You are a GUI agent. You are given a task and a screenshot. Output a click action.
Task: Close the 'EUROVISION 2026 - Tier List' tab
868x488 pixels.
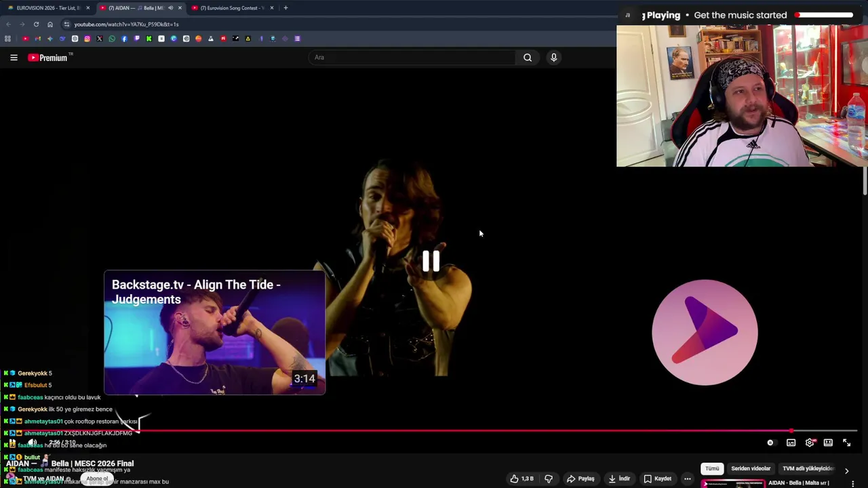[x=87, y=7]
